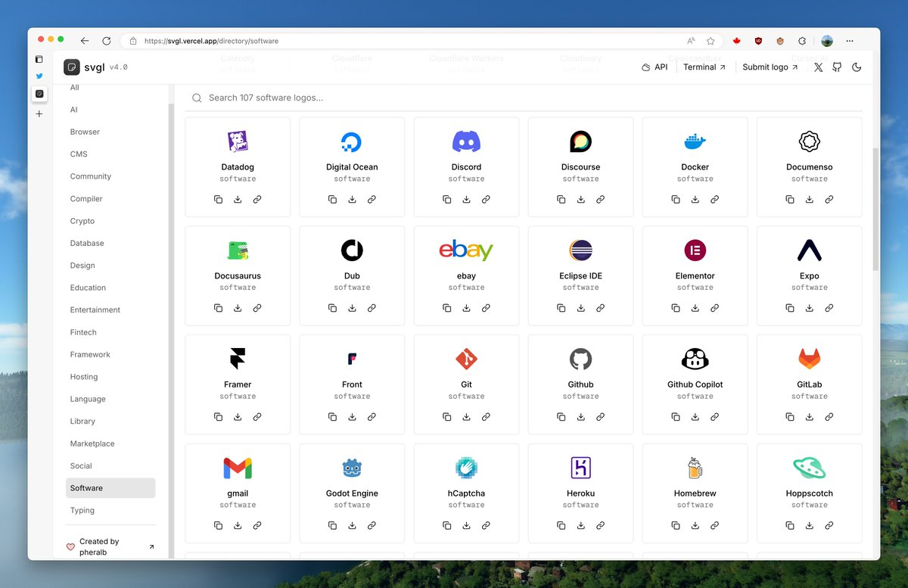Reload the page
908x588 pixels.
pos(107,41)
